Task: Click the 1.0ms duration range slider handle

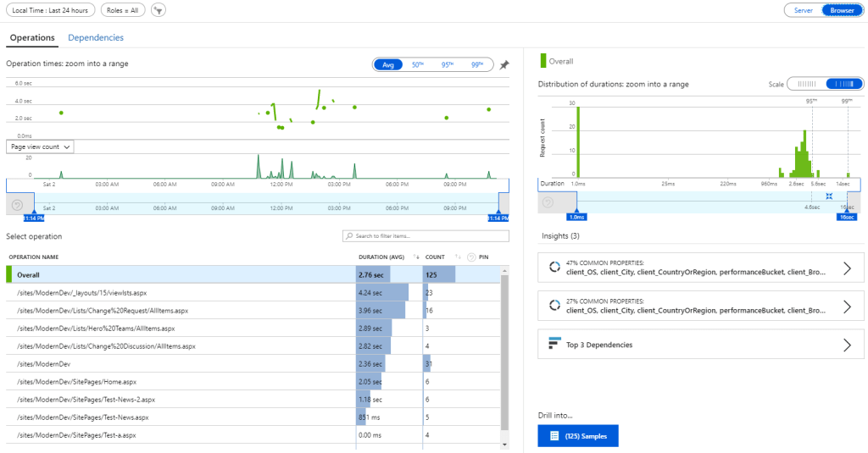Action: (x=577, y=216)
